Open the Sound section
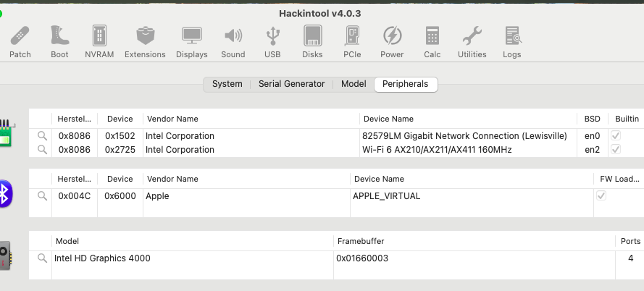 [233, 41]
